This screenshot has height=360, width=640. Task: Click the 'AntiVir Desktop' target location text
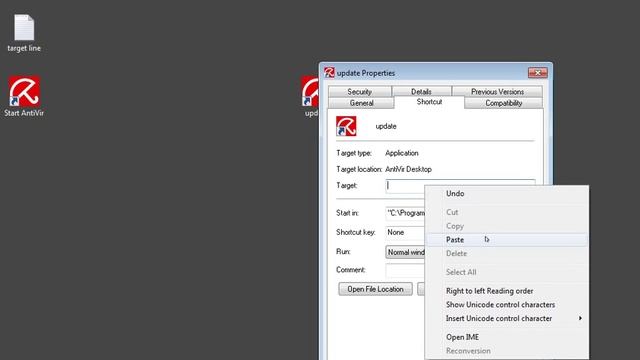click(x=408, y=169)
